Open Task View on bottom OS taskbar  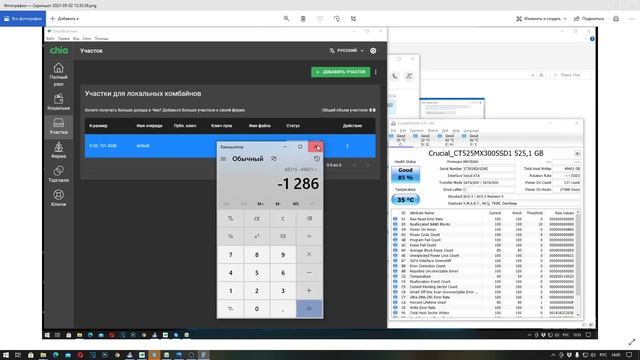click(18, 355)
